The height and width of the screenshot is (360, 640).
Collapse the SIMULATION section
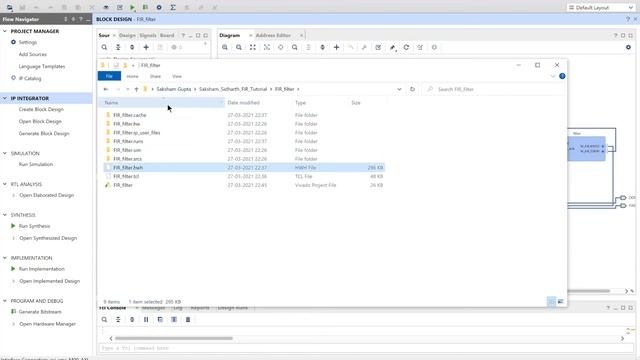[5, 153]
